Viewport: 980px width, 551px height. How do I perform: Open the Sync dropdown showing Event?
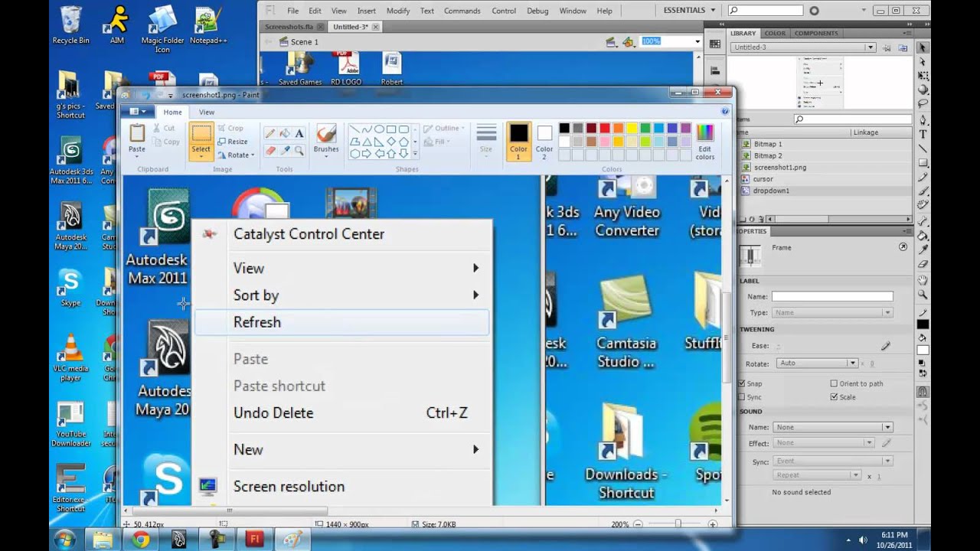(x=832, y=461)
